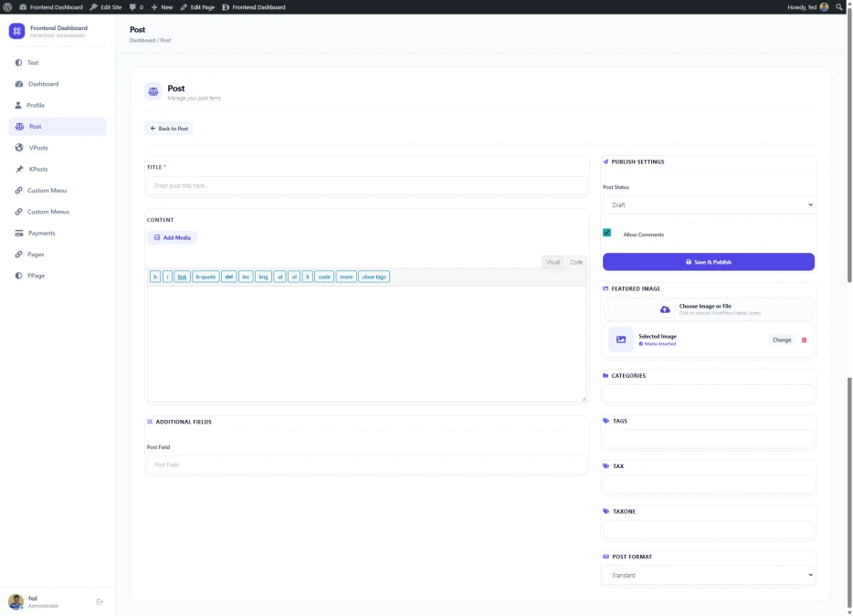Open KPosts in the sidebar
This screenshot has width=853, height=616.
58,169
